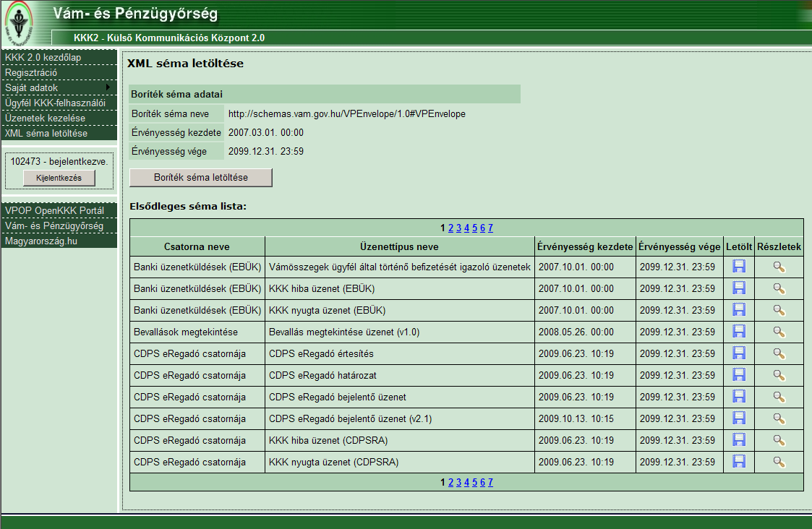The image size is (812, 529).
Task: Go to page 6 in top pager
Action: tap(482, 228)
